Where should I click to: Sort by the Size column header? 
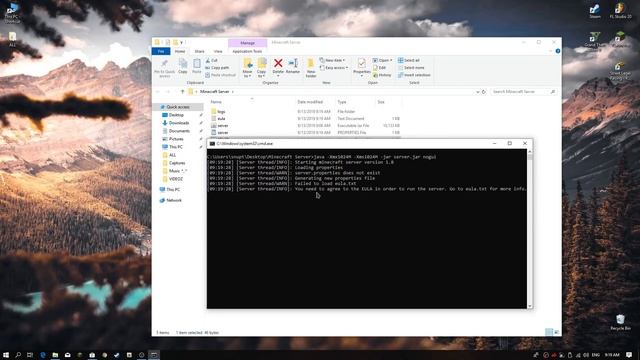click(x=381, y=102)
